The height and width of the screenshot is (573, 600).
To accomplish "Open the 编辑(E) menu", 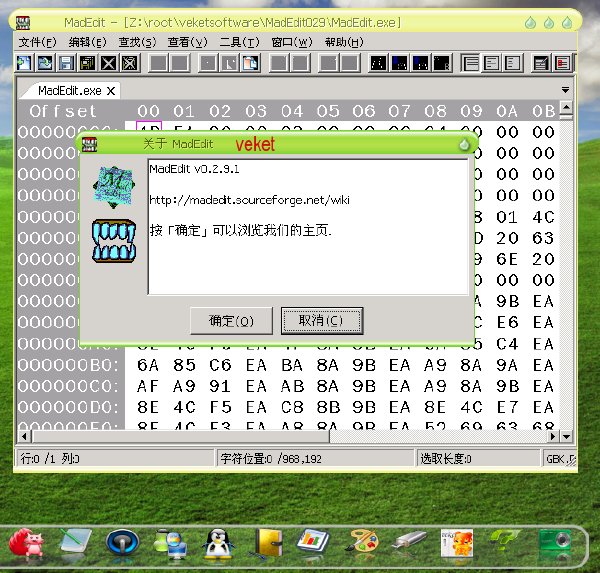I will coord(88,42).
